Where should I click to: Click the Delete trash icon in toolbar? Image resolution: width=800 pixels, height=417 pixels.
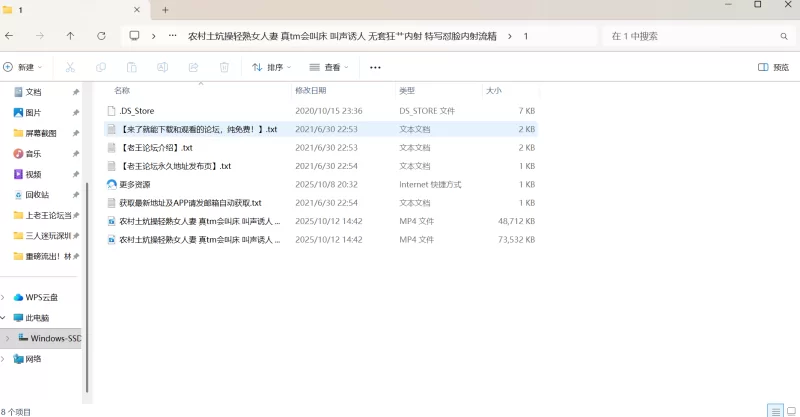pos(224,67)
